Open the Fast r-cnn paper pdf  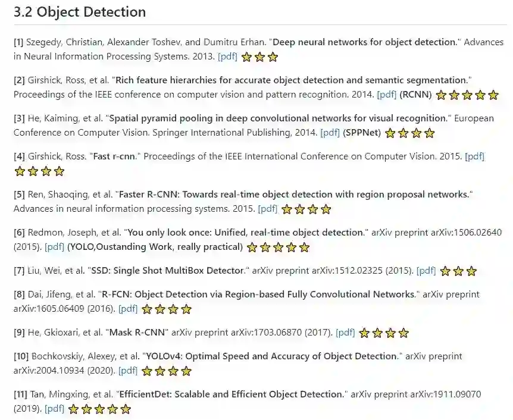[x=474, y=156]
